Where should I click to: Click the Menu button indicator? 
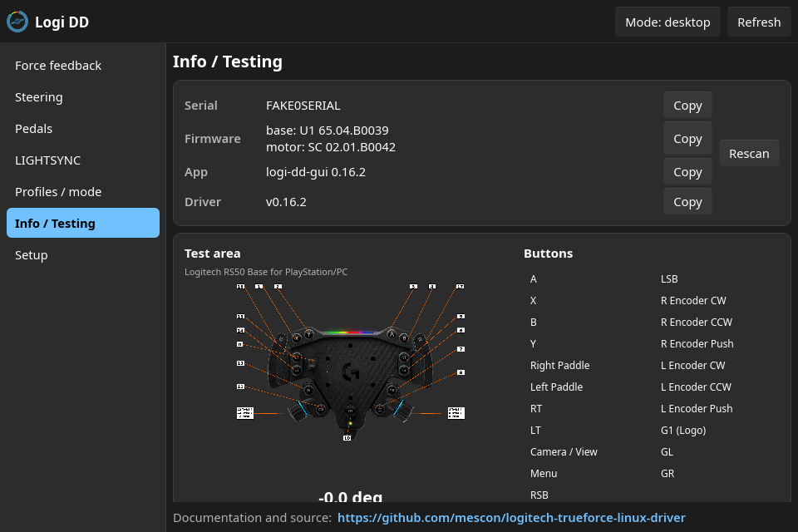(544, 474)
